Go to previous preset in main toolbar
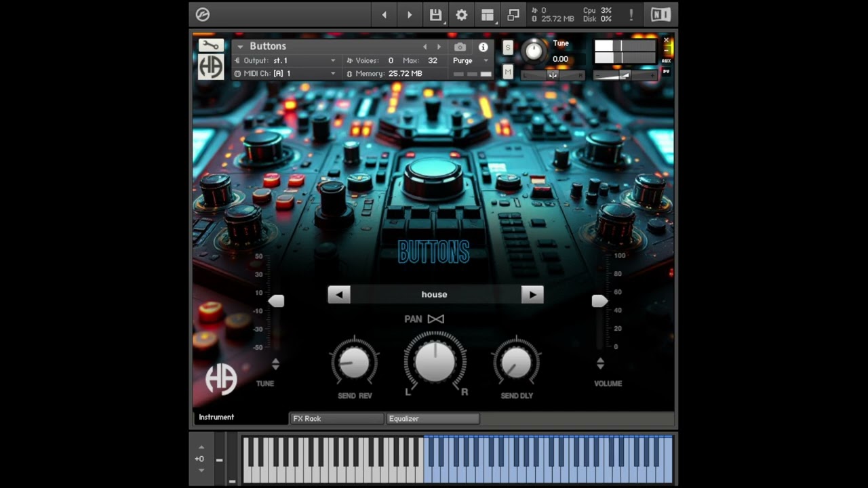 coord(384,15)
